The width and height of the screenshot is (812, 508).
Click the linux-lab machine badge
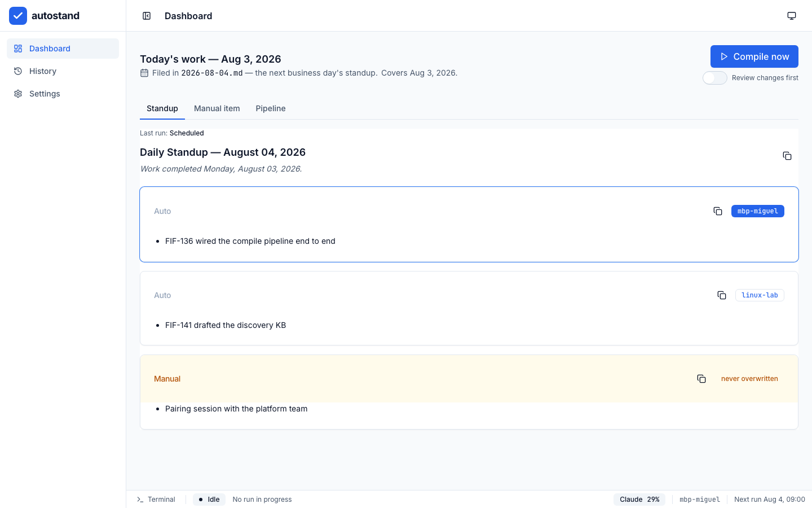pos(760,295)
